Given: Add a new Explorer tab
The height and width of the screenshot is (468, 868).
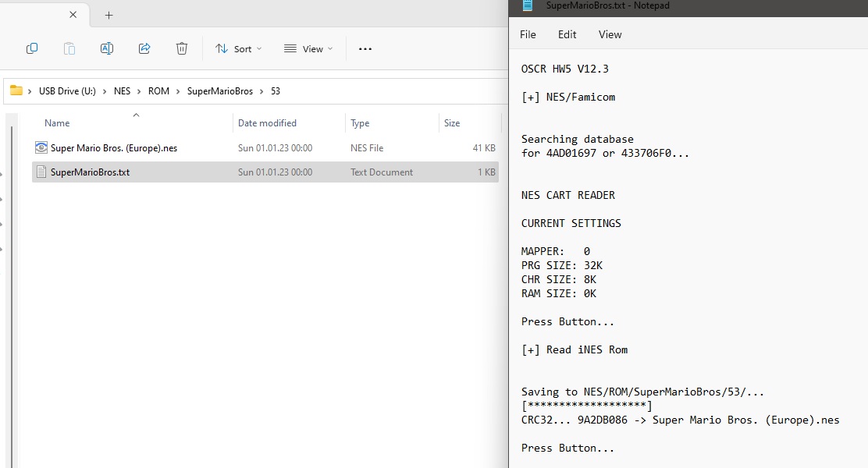Looking at the screenshot, I should (109, 16).
